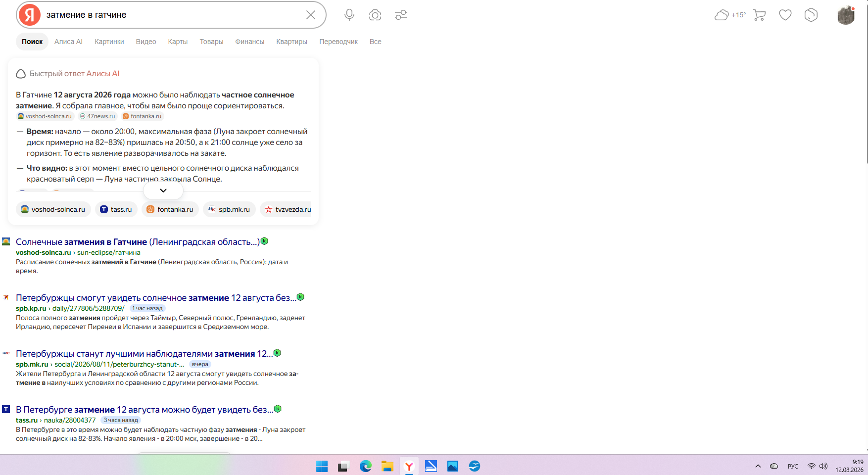Open volume tray icon

[x=823, y=466]
